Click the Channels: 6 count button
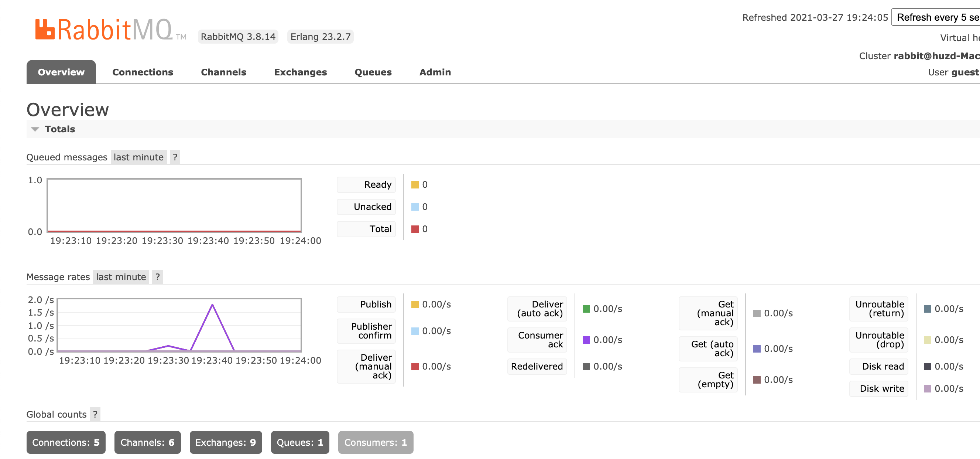Screen dimensions: 980x459 point(147,442)
